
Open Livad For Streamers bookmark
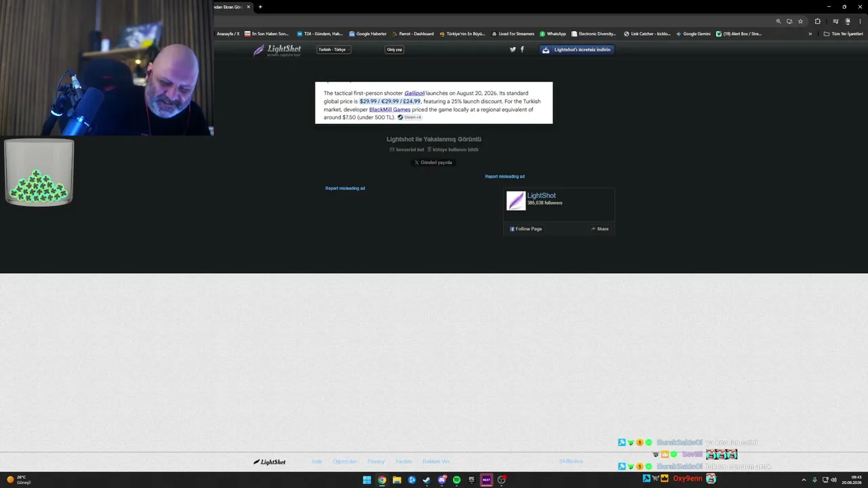[513, 34]
